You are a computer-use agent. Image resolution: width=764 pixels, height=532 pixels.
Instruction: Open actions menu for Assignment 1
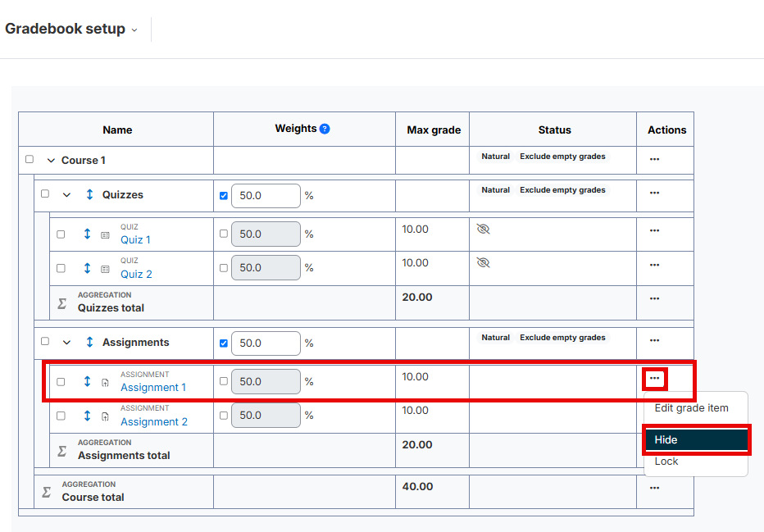point(654,378)
